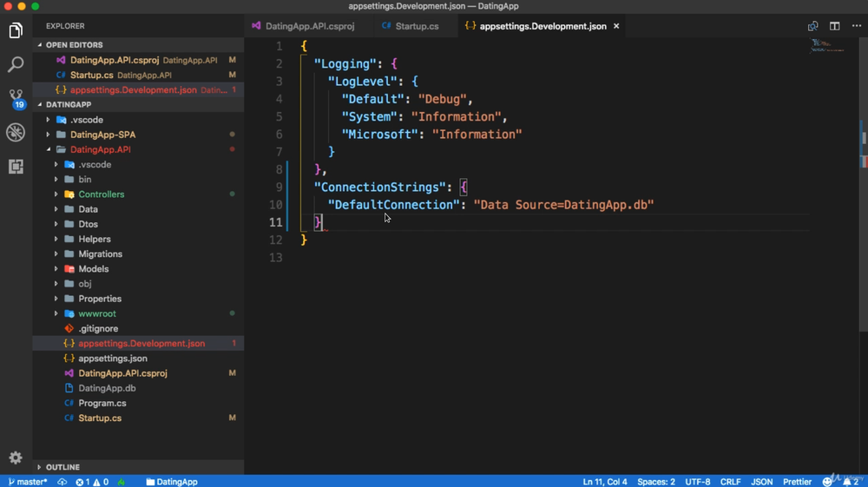
Task: Select Startup.cs in Open Editors
Action: (138, 75)
